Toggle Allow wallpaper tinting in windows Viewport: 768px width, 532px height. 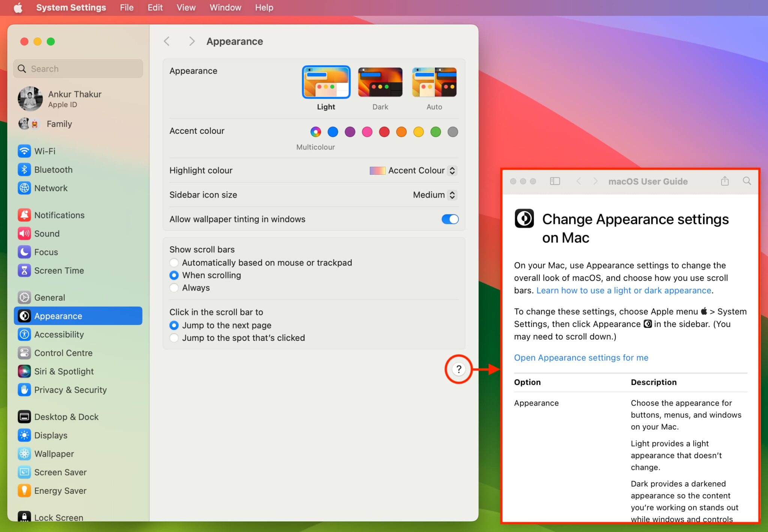click(450, 219)
